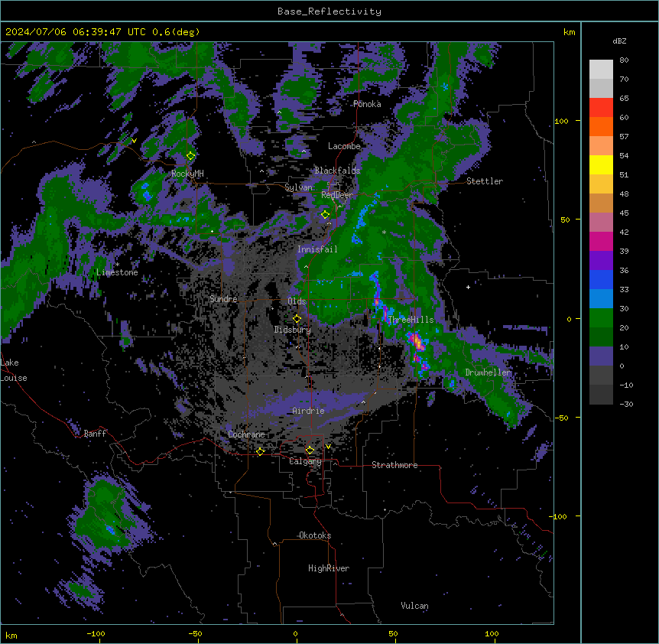Select the Vulcan label
Image resolution: width=659 pixels, height=644 pixels.
(x=415, y=606)
